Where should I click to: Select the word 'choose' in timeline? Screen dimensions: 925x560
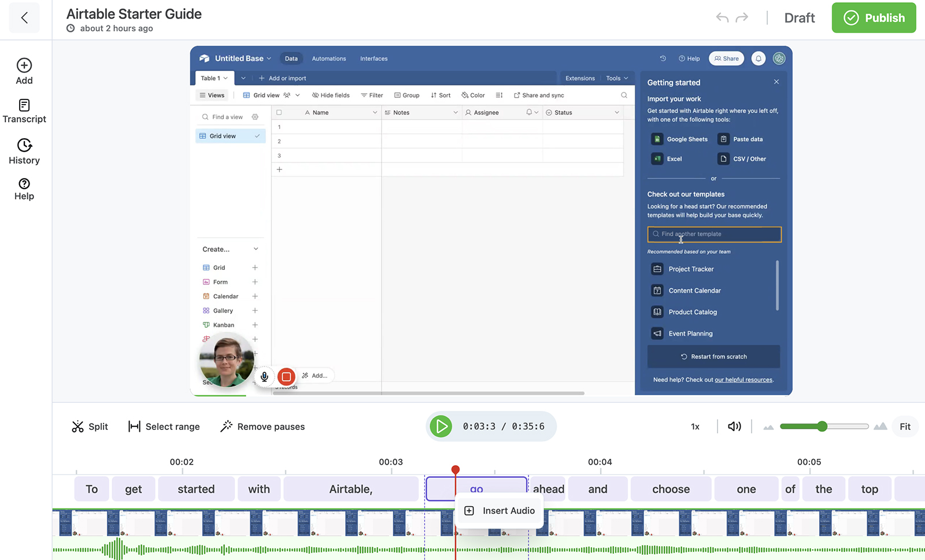pyautogui.click(x=671, y=489)
